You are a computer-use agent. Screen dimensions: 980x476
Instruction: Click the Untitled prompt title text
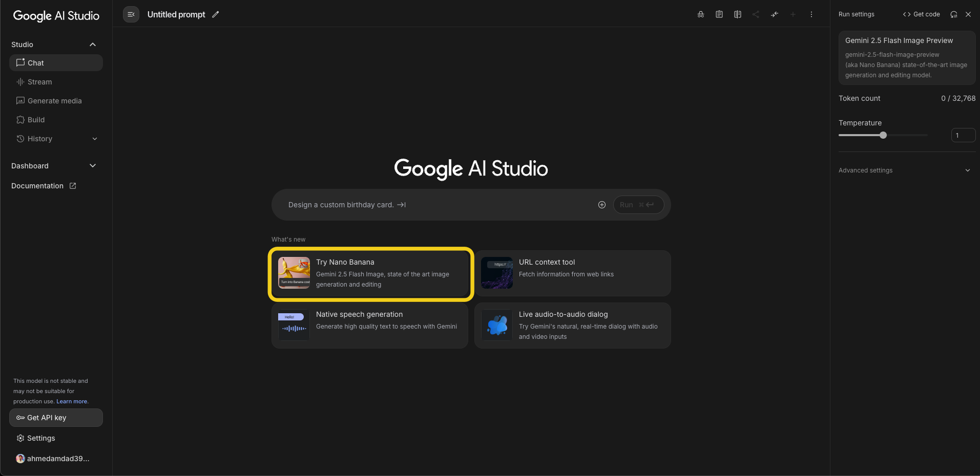click(176, 14)
